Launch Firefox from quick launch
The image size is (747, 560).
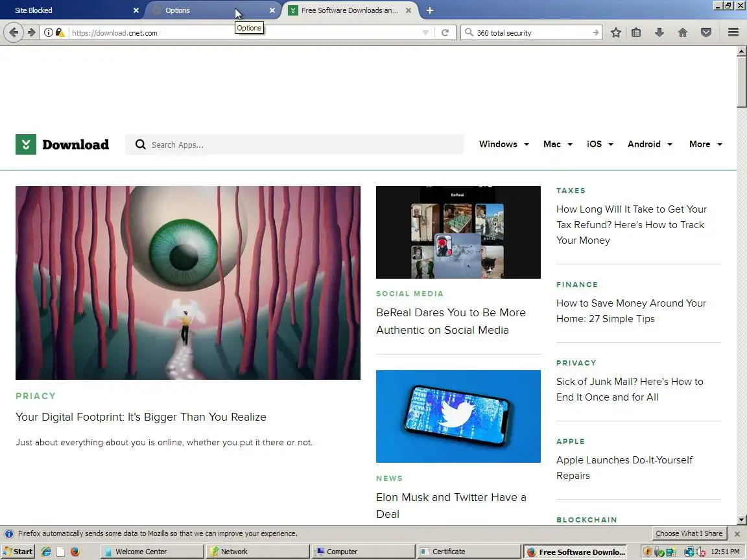75,552
